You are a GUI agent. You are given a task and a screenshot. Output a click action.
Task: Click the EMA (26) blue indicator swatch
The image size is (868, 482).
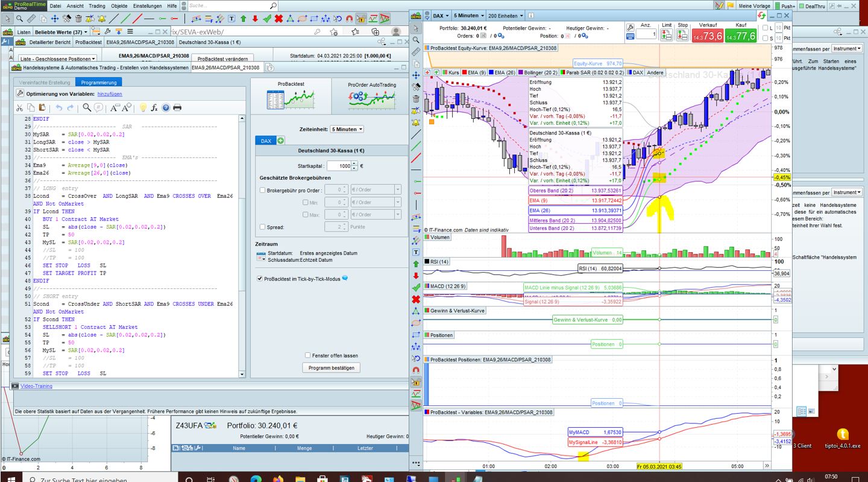tap(491, 72)
